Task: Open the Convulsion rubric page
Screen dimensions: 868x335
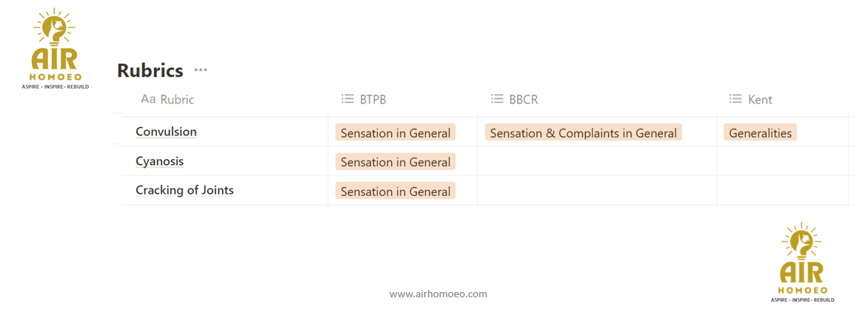Action: (x=166, y=132)
